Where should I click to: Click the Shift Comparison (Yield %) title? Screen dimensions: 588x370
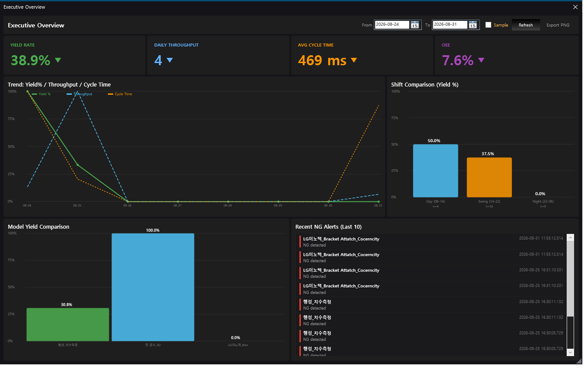pyautogui.click(x=425, y=84)
